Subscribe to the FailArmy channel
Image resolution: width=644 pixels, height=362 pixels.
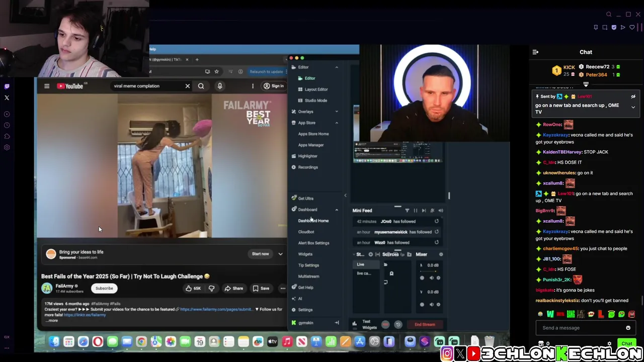[104, 289]
